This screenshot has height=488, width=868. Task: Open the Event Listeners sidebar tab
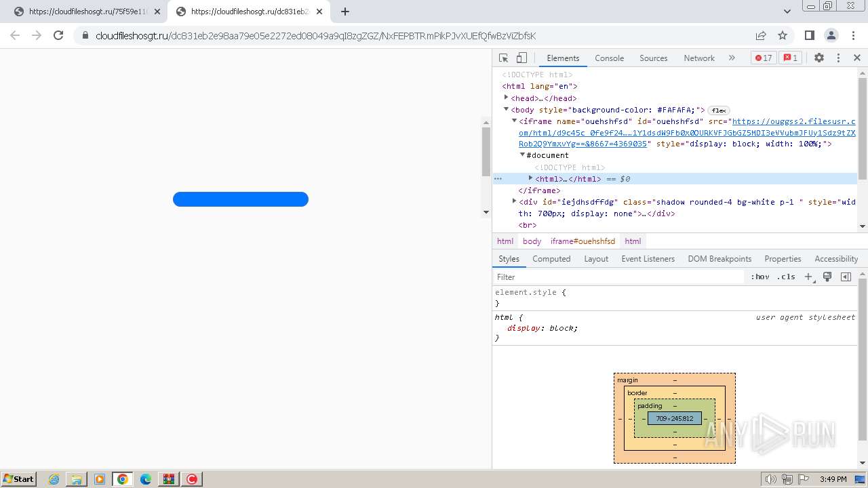tap(648, 259)
